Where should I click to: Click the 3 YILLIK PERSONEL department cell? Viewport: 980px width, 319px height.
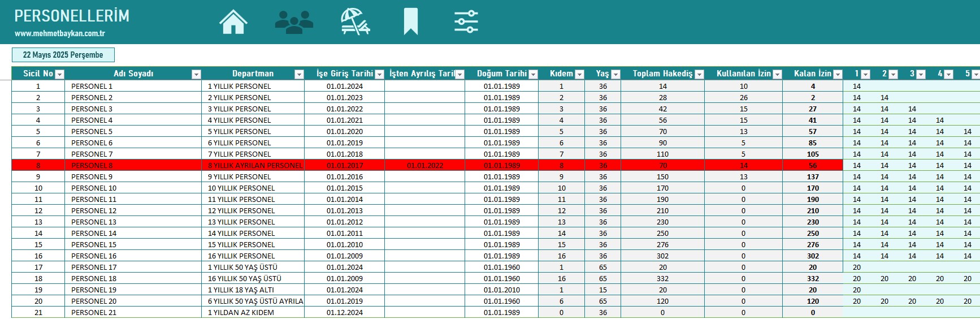(x=253, y=109)
